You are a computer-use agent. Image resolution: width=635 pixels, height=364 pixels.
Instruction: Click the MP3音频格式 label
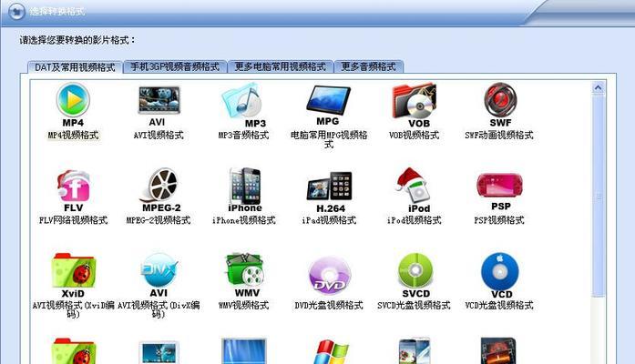click(x=244, y=135)
